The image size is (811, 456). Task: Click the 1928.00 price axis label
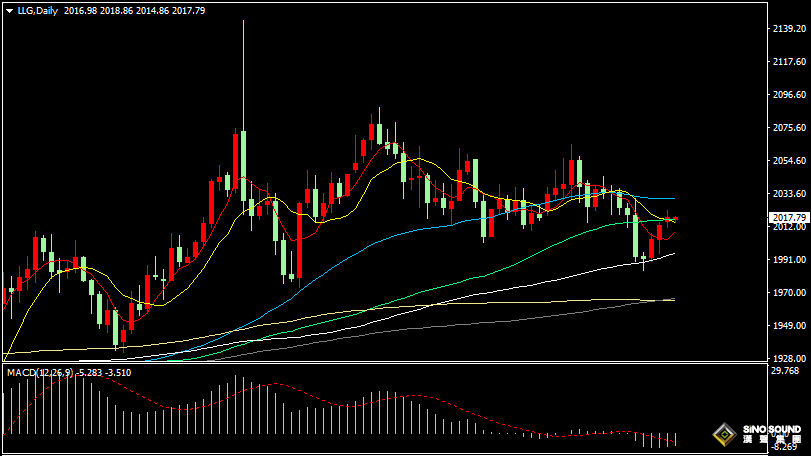(789, 358)
